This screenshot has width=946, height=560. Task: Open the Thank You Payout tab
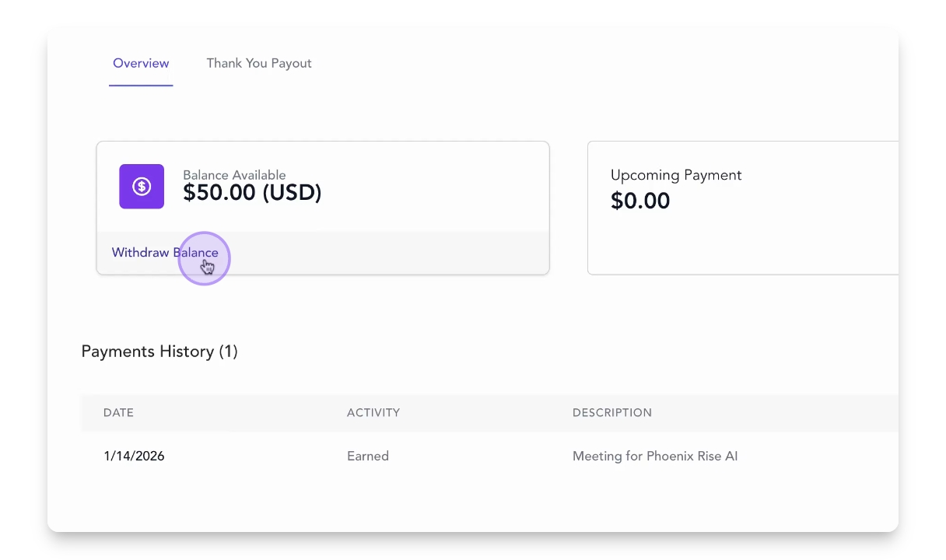point(259,64)
